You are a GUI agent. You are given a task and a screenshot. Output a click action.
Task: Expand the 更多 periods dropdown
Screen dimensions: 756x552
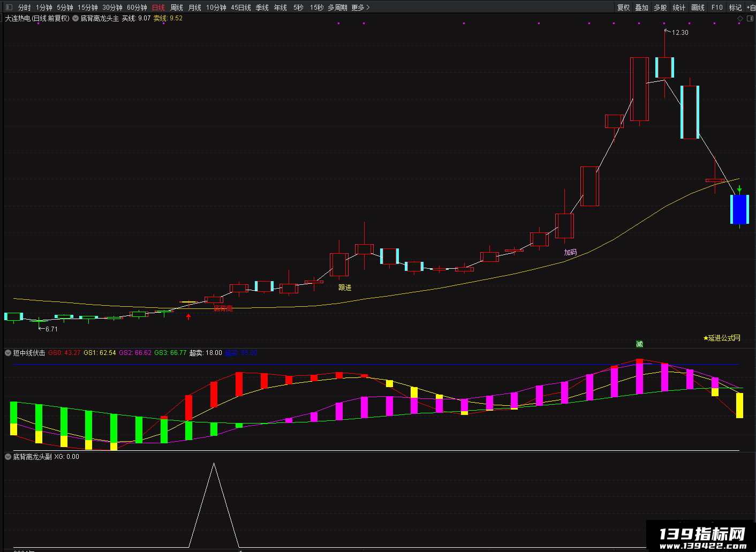coord(360,7)
